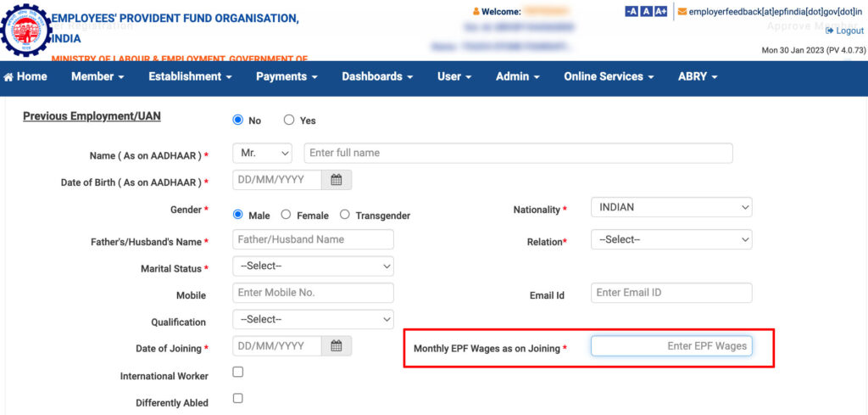868x415 pixels.
Task: Tick the International Worker checkbox
Action: tap(238, 372)
